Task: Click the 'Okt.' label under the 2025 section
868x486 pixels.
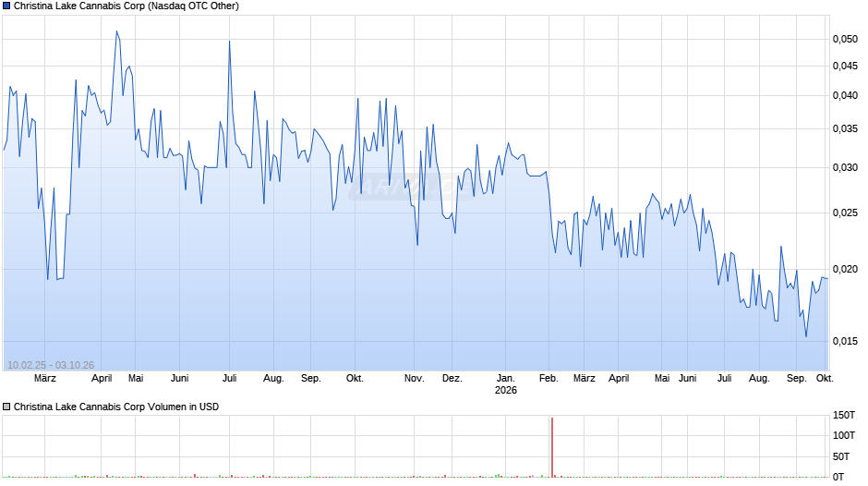Action: point(355,379)
